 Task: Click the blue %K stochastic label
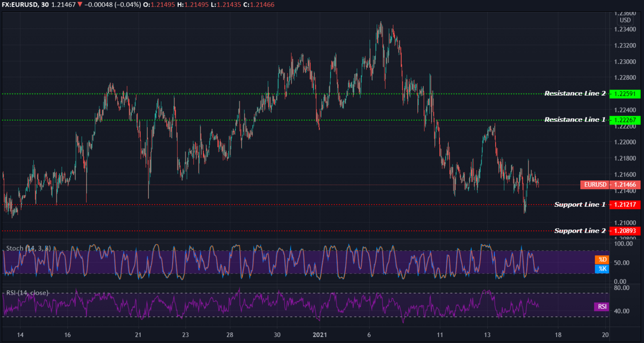click(602, 269)
